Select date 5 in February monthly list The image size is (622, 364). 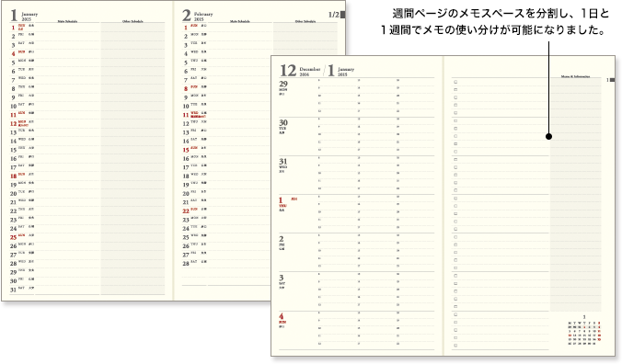click(x=186, y=63)
